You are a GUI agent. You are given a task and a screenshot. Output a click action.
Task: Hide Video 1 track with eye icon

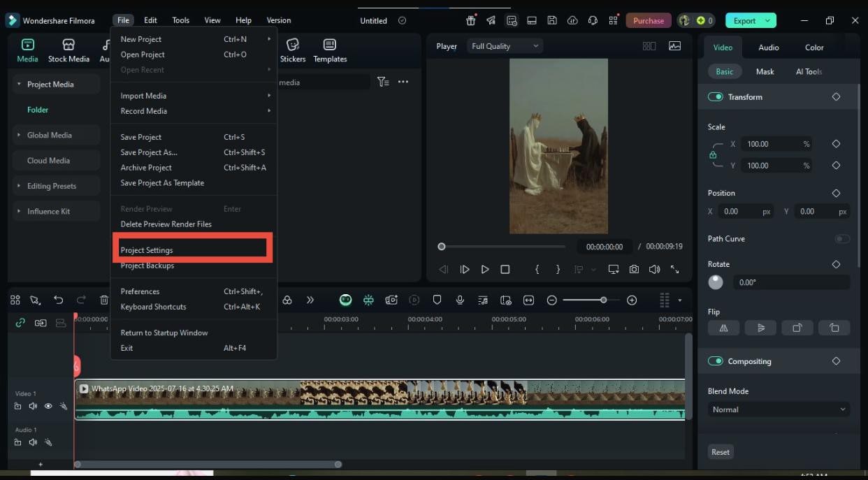pos(48,406)
